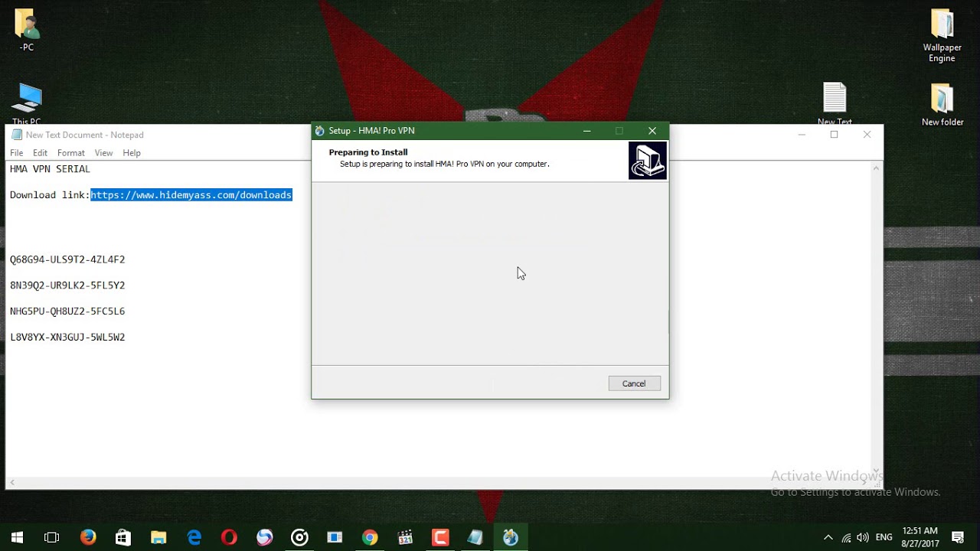980x551 pixels.
Task: Show hidden system tray icons
Action: tap(828, 538)
